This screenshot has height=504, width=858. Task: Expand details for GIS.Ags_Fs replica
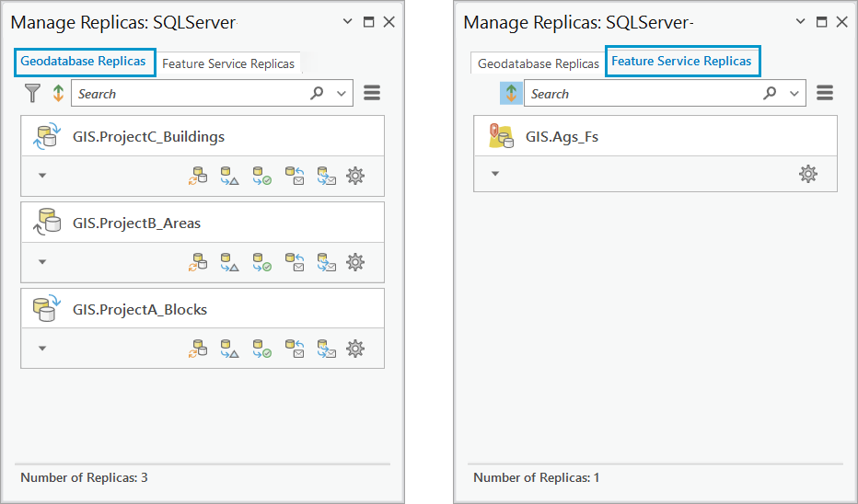point(495,173)
